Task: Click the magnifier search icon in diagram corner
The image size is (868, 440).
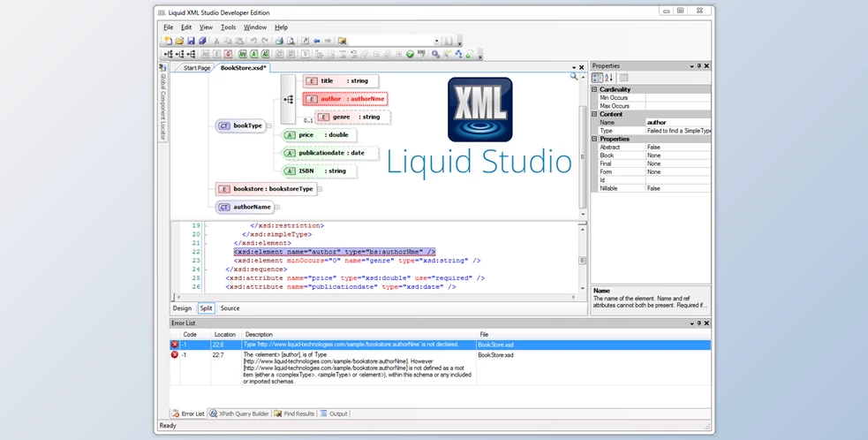Action: [x=574, y=77]
